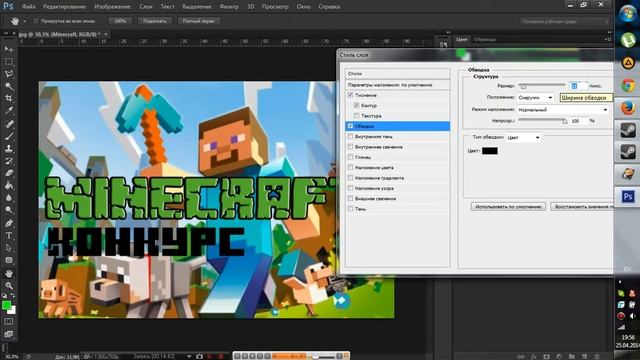Viewport: 640px width, 360px height.
Task: Select the Eyedropper tool
Action: (9, 111)
